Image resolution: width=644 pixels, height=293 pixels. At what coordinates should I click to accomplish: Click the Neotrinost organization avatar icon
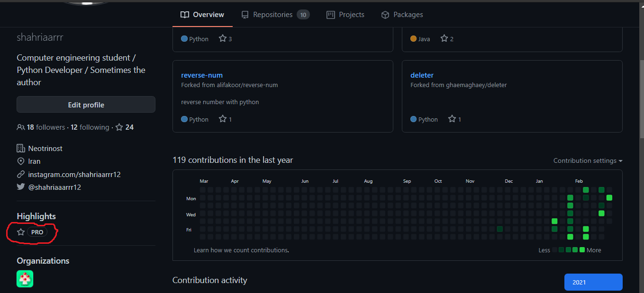point(25,279)
